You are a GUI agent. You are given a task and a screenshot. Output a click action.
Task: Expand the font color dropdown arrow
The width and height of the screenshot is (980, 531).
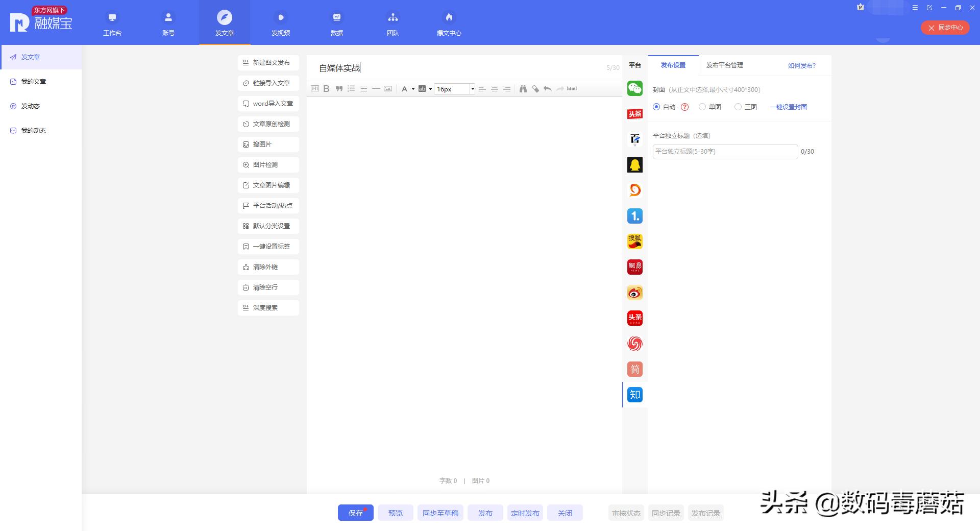413,89
